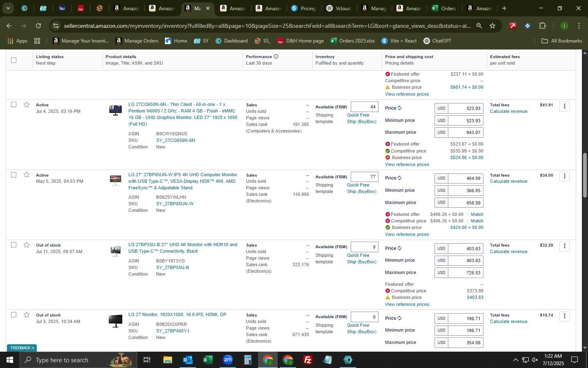The image size is (588, 368).
Task: Select the LG 27BP85UN-W listing checkbox
Action: click(13, 175)
